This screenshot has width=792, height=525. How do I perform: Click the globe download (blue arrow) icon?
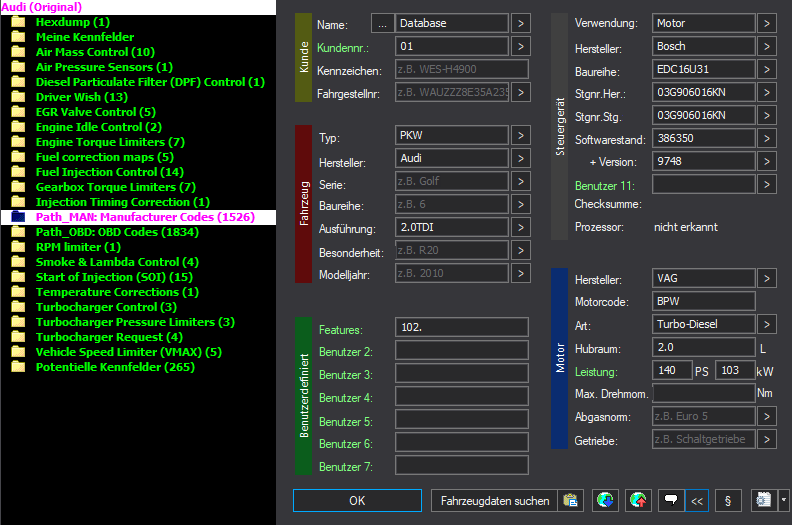(605, 501)
